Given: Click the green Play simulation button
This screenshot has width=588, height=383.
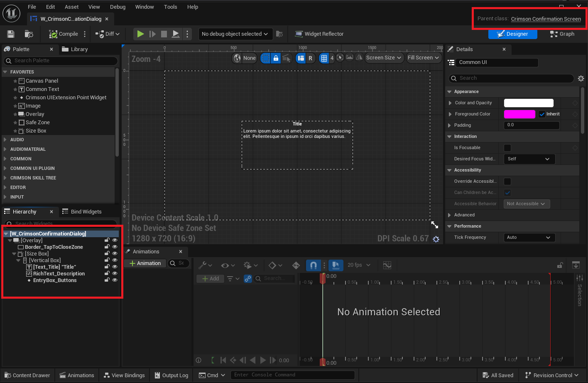Looking at the screenshot, I should 140,34.
